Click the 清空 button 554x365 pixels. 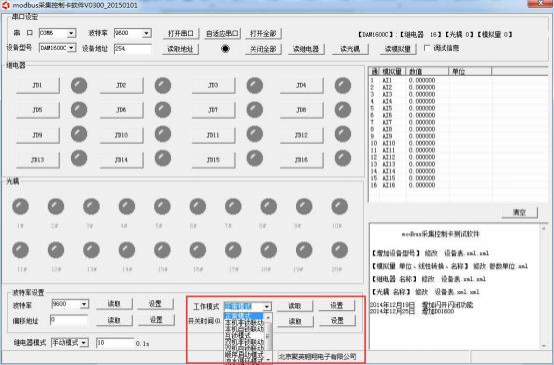point(519,212)
